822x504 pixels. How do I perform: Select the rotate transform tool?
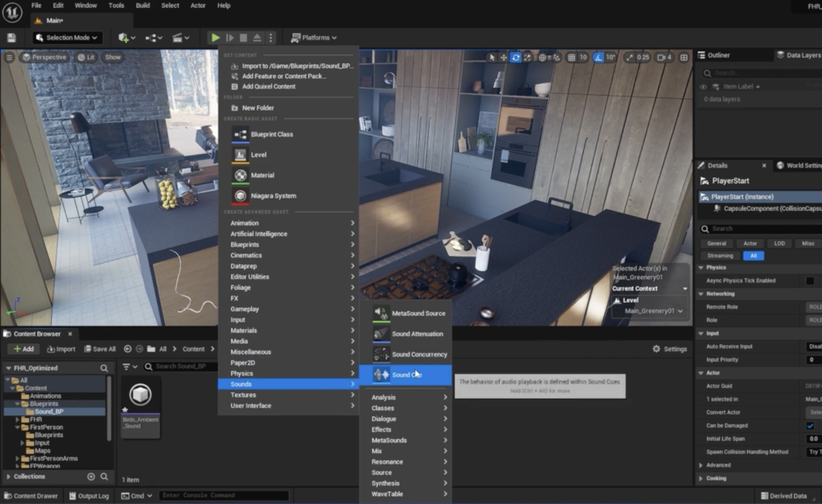click(x=516, y=58)
